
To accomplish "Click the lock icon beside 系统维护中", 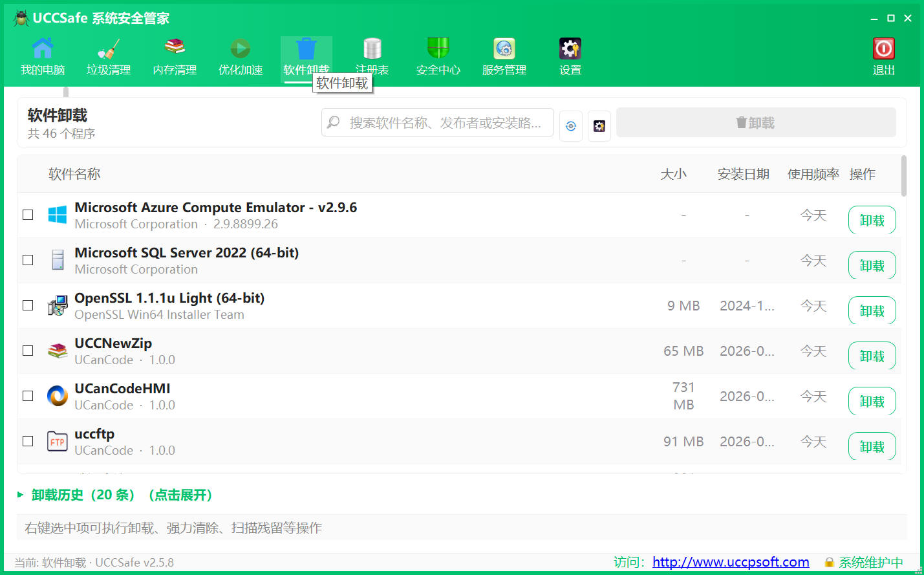I will pyautogui.click(x=830, y=563).
